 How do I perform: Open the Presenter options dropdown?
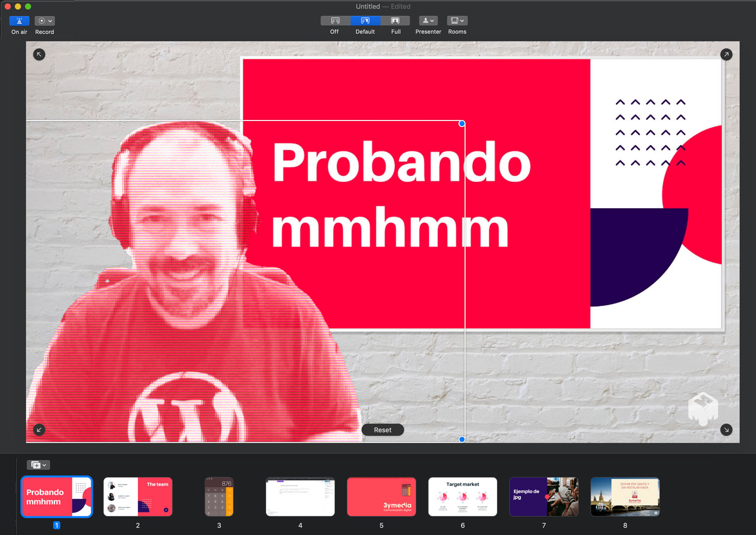pos(428,21)
